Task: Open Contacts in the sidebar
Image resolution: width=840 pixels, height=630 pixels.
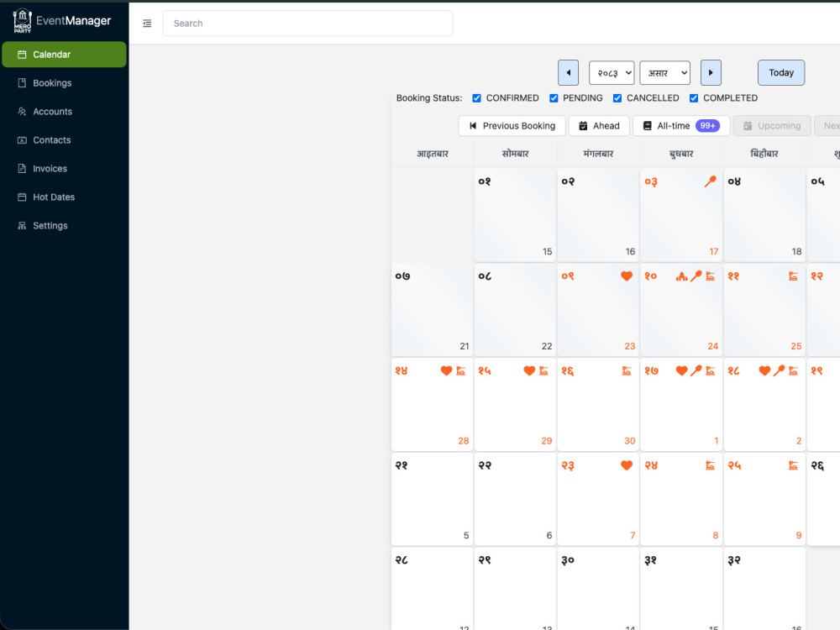Action: click(x=65, y=139)
